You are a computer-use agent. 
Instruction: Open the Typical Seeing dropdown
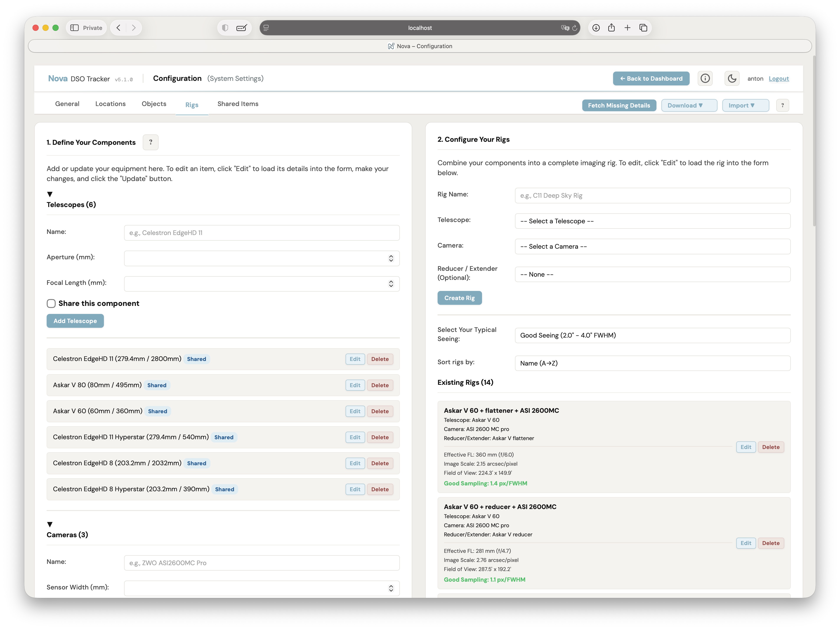(652, 336)
